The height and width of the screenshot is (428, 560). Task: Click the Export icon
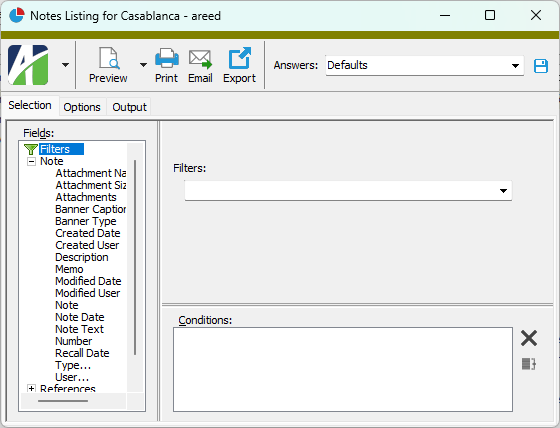click(x=240, y=58)
